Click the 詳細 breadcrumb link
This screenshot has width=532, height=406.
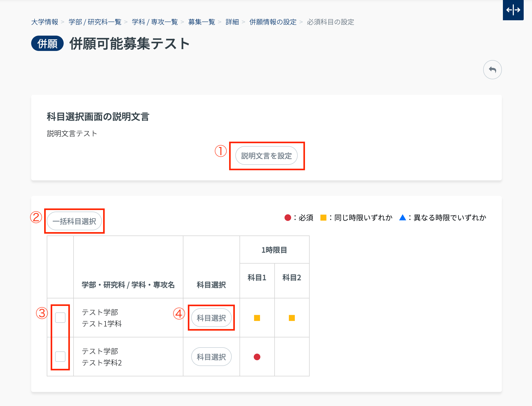pos(232,22)
